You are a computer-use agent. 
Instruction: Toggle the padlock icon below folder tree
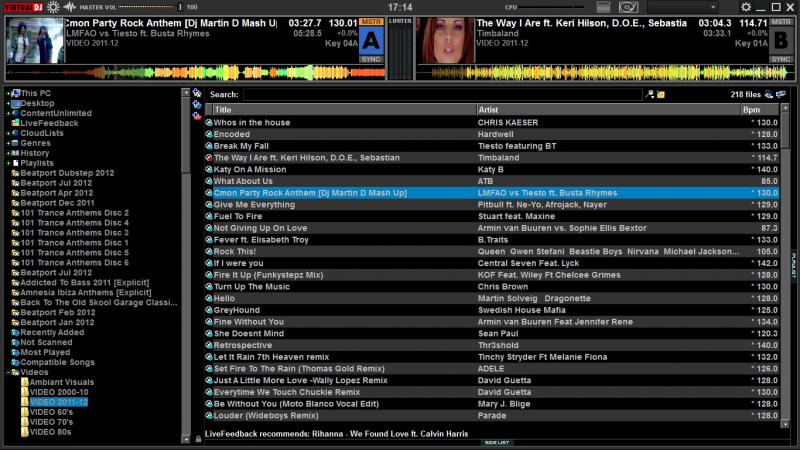[198, 439]
